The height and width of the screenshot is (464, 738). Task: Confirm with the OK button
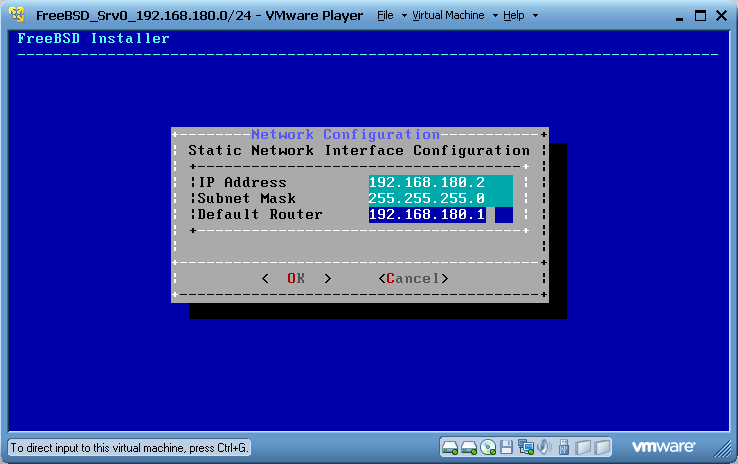click(x=296, y=279)
